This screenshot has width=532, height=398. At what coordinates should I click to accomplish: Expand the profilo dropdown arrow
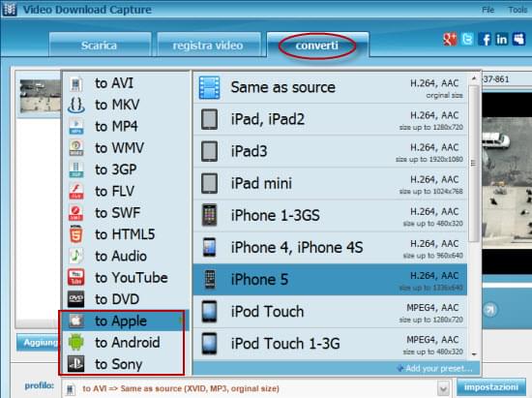(443, 387)
